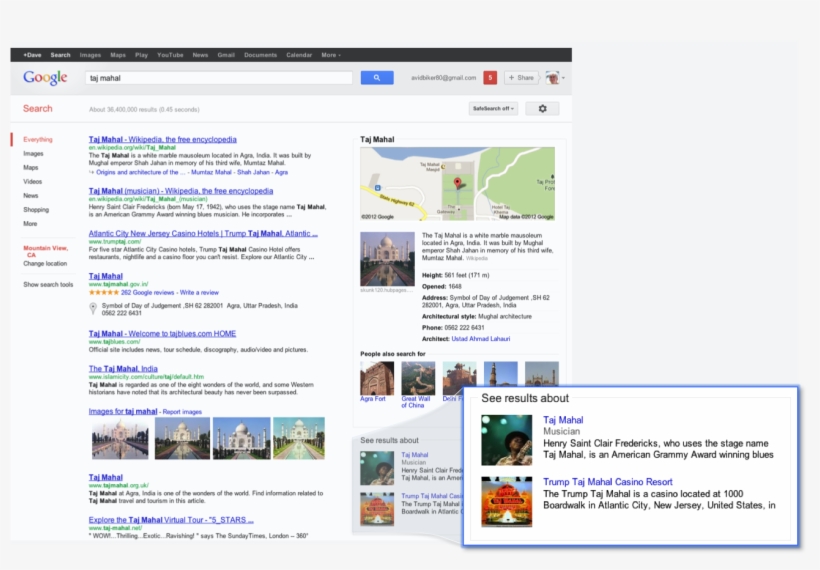The width and height of the screenshot is (820, 570).
Task: Open The Taj Mahal, India result
Action: 123,369
